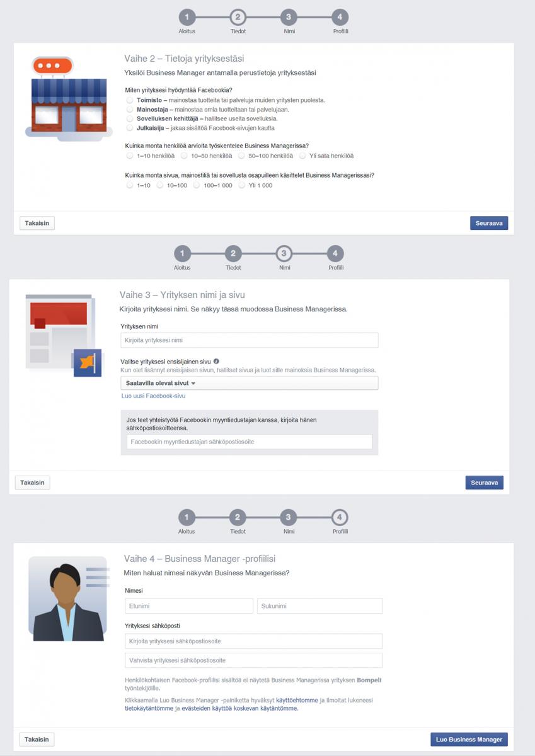Open the käyttöehtomme terms link

point(296,700)
